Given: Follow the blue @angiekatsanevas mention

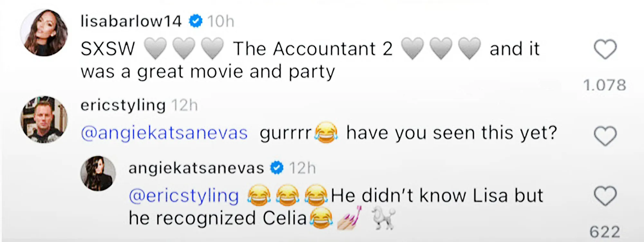Looking at the screenshot, I should (164, 133).
